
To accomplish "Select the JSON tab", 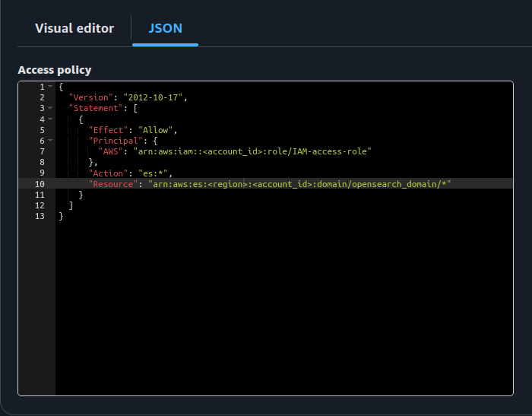I will [x=165, y=28].
